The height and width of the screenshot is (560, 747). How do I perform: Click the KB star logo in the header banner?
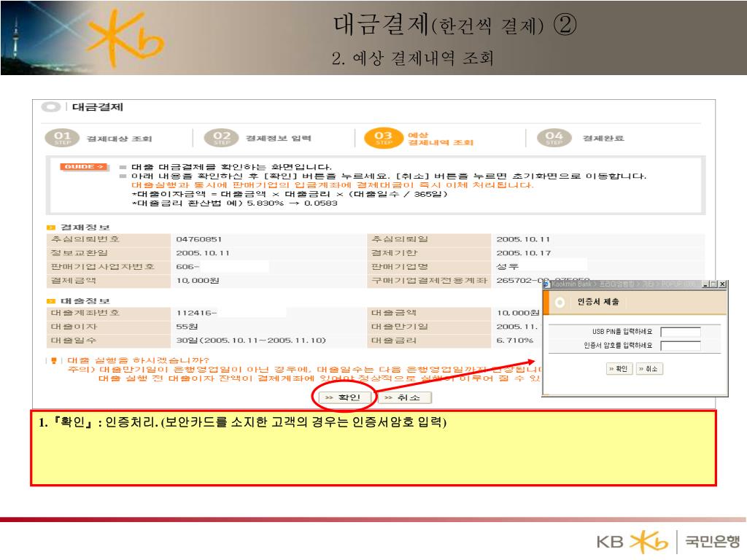point(127,38)
